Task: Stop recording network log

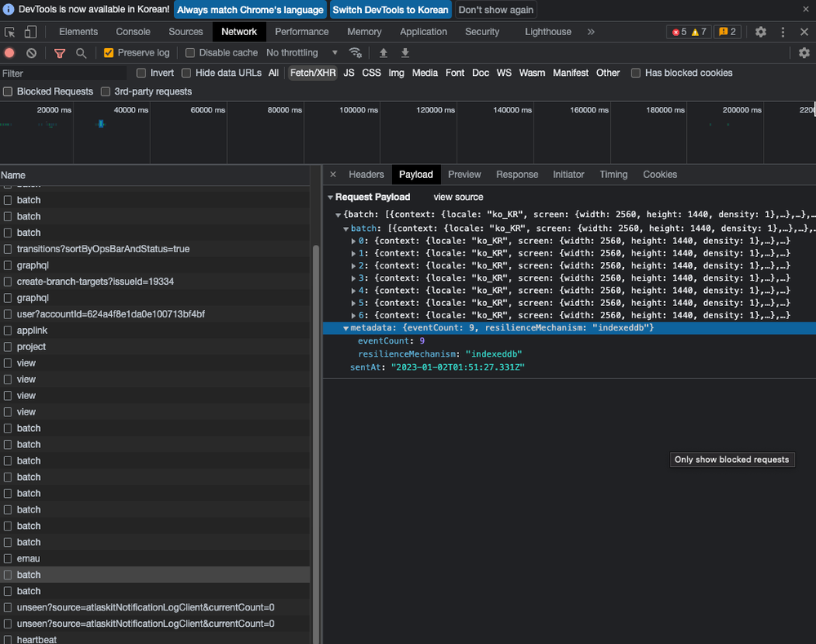Action: [10, 53]
